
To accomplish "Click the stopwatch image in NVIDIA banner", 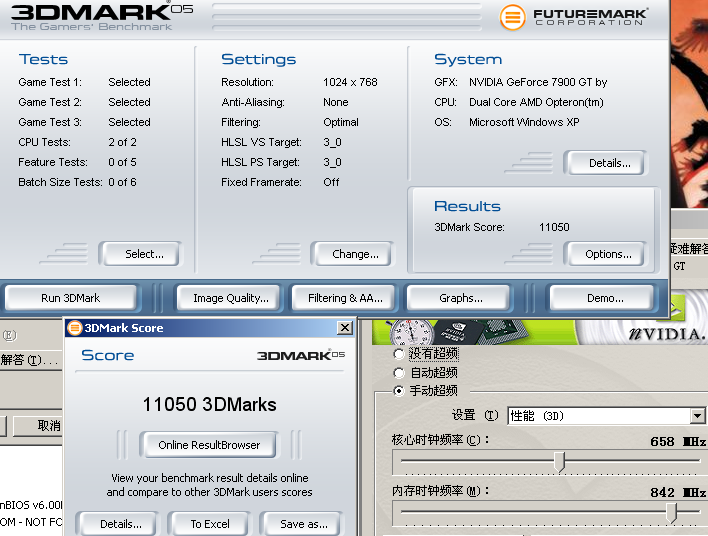I will [x=411, y=333].
